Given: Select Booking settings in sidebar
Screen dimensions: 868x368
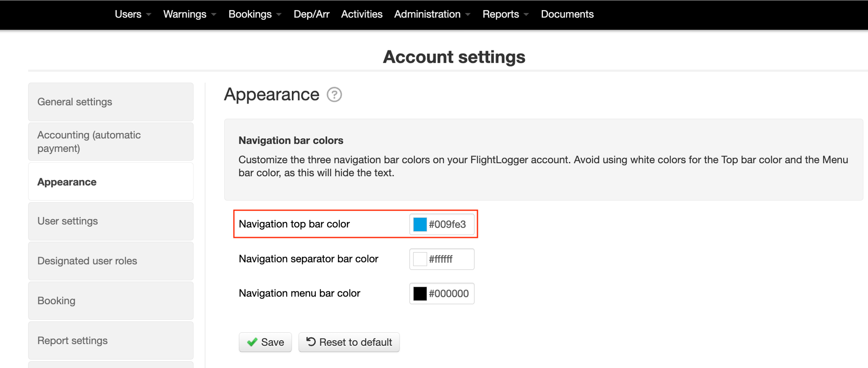Looking at the screenshot, I should (x=111, y=301).
